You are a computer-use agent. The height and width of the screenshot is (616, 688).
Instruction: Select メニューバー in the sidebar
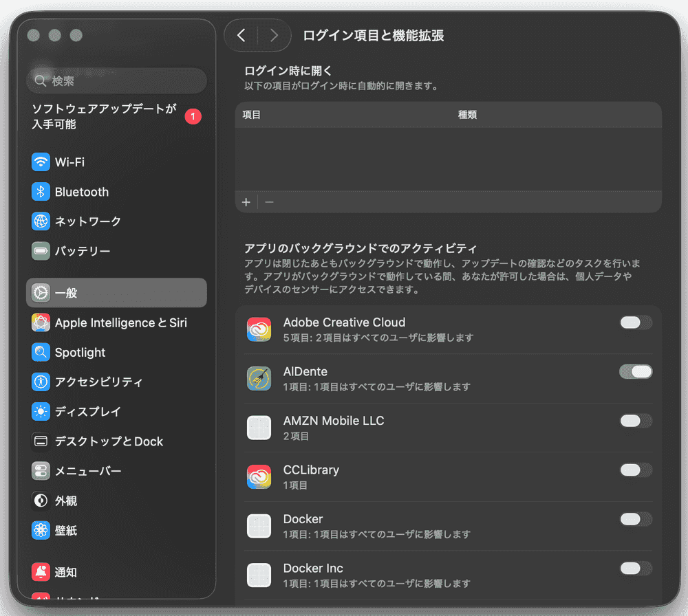coord(116,471)
